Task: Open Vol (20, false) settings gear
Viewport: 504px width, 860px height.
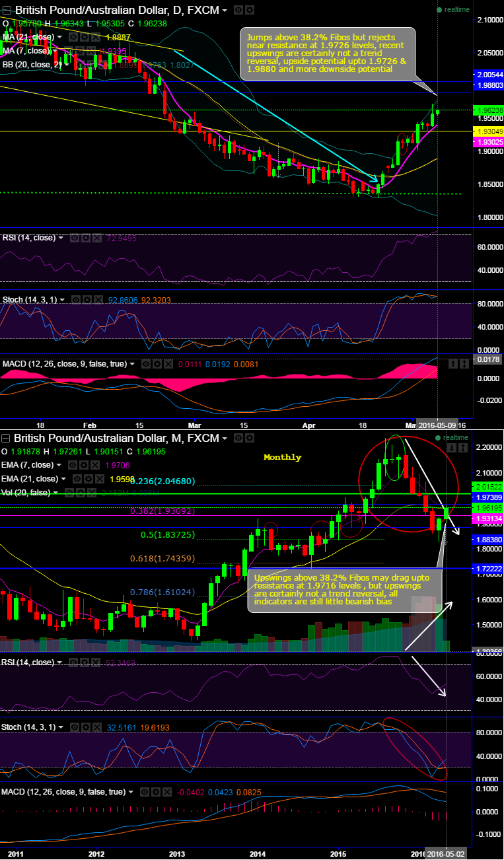Action: tap(81, 492)
